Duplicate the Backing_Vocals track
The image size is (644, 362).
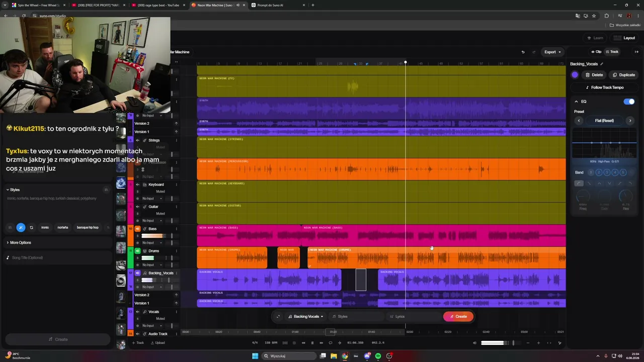(623, 75)
